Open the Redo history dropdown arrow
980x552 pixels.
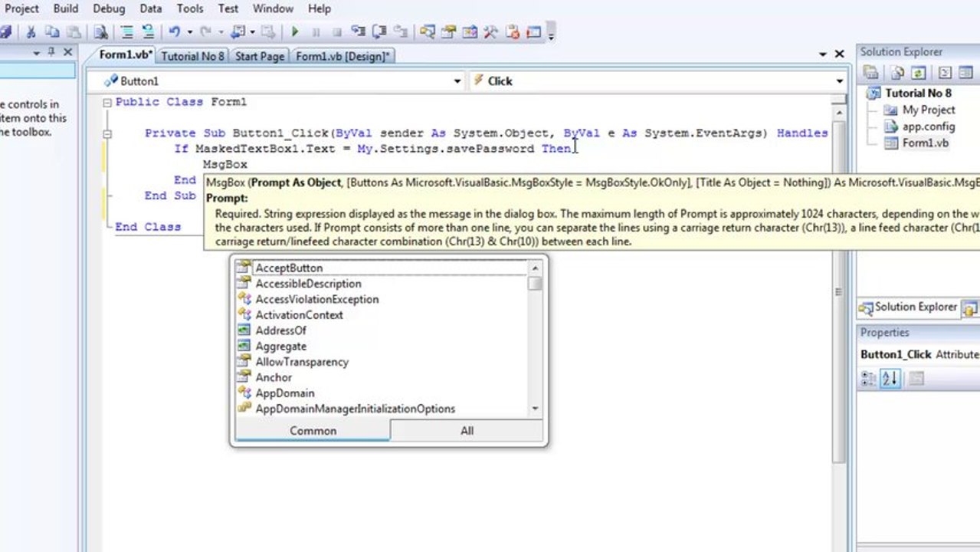coord(221,32)
